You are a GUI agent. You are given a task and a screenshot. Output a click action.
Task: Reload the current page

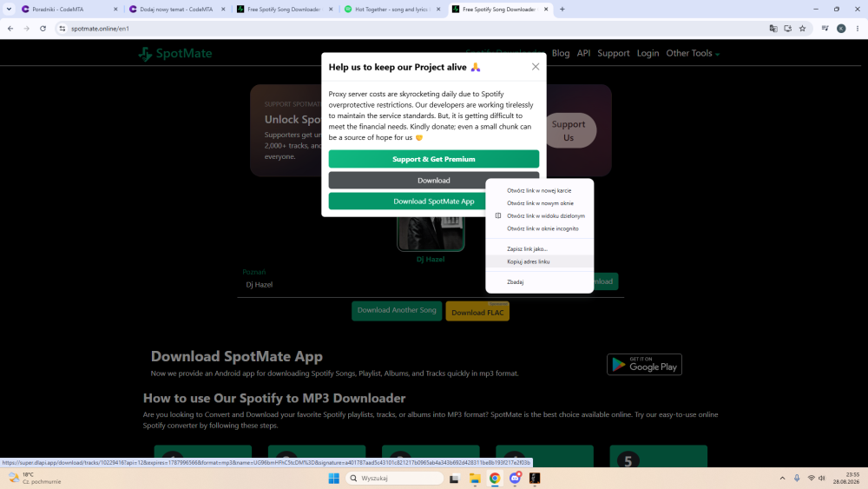(x=43, y=29)
